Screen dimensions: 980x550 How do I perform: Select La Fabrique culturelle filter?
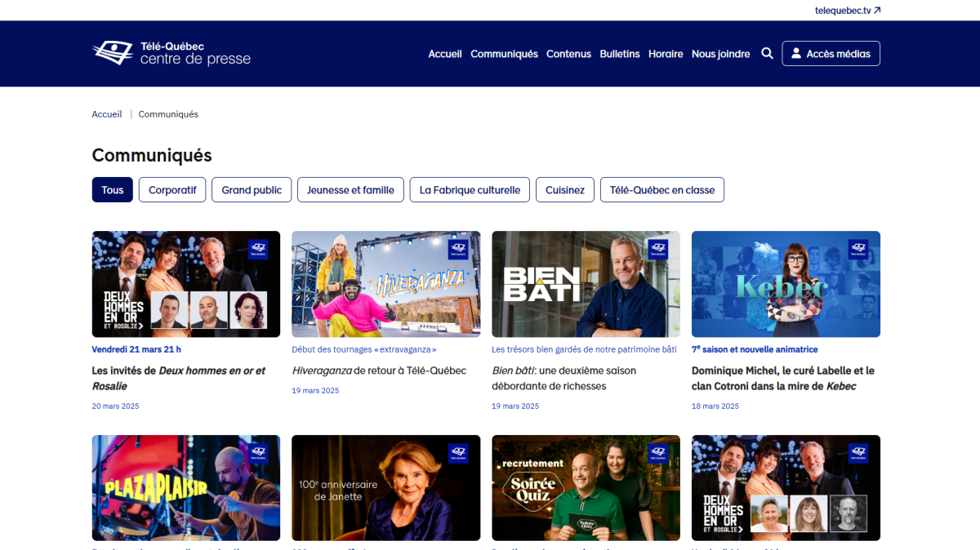[x=470, y=190]
